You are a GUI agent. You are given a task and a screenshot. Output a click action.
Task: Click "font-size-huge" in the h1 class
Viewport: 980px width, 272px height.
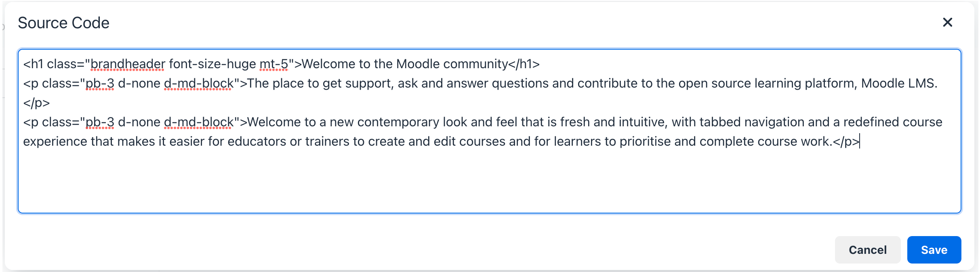[212, 64]
